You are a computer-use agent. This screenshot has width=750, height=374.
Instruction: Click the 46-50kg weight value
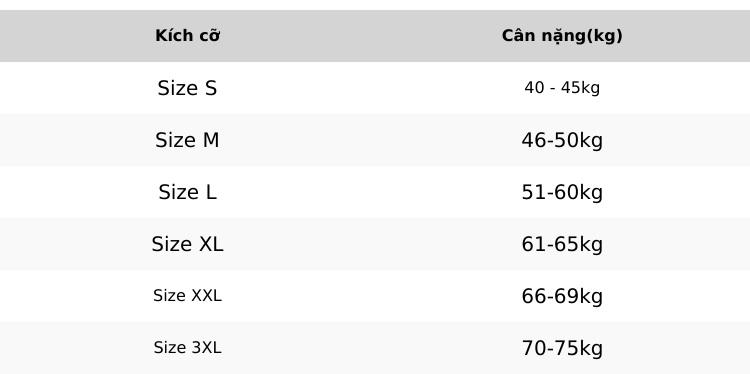pos(562,141)
